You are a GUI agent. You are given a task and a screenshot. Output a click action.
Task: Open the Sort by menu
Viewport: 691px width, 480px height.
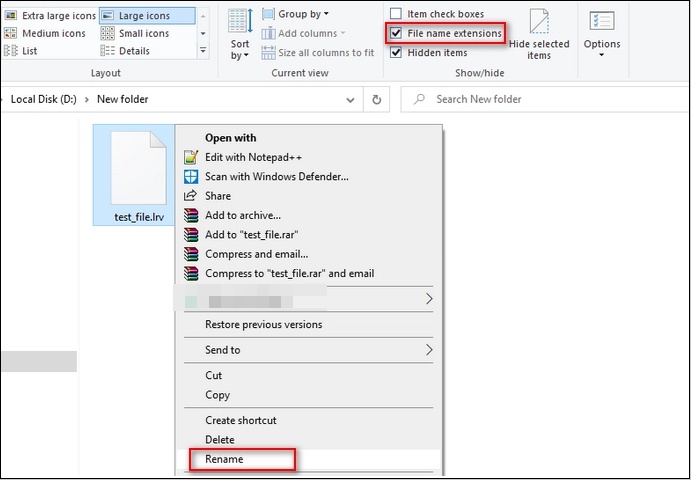pos(240,34)
